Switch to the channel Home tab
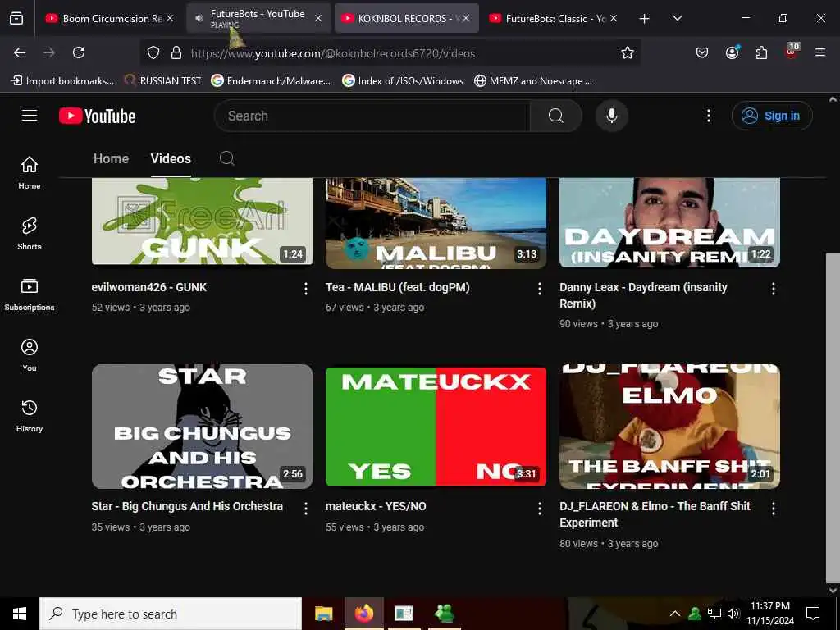 (111, 158)
